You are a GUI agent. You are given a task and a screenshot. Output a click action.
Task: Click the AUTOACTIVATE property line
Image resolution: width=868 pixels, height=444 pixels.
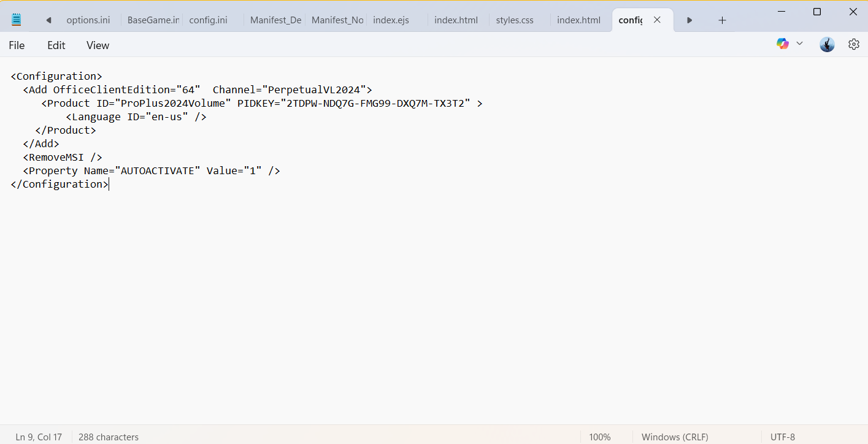point(152,171)
